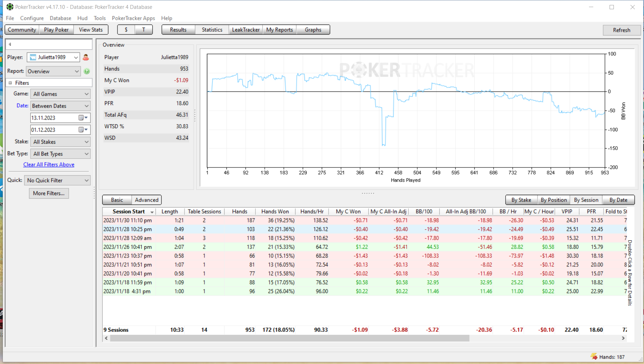Screen dimensions: 644x364
Task: Open the Database menu
Action: point(60,18)
